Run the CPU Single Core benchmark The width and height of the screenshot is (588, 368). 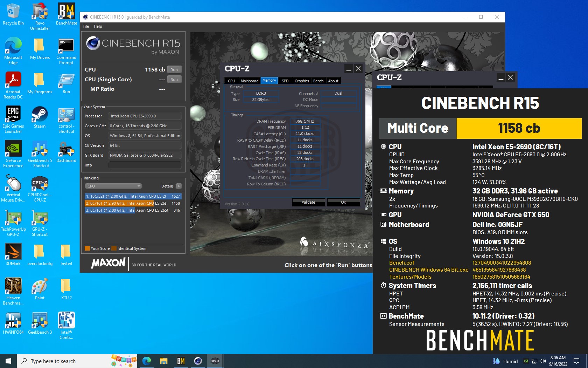(x=174, y=80)
